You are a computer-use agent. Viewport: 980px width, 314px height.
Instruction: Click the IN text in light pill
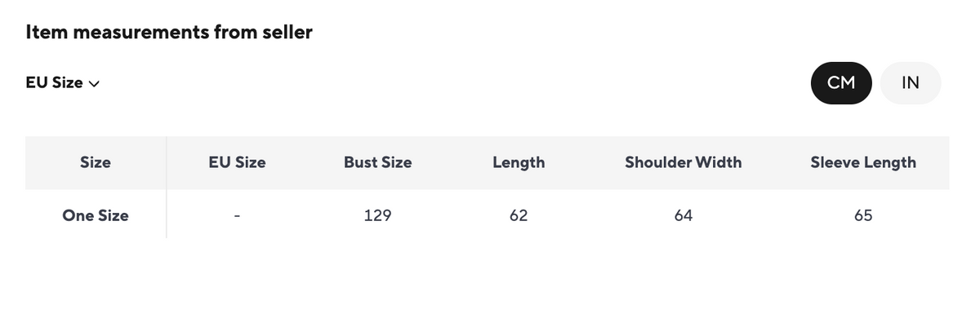911,83
